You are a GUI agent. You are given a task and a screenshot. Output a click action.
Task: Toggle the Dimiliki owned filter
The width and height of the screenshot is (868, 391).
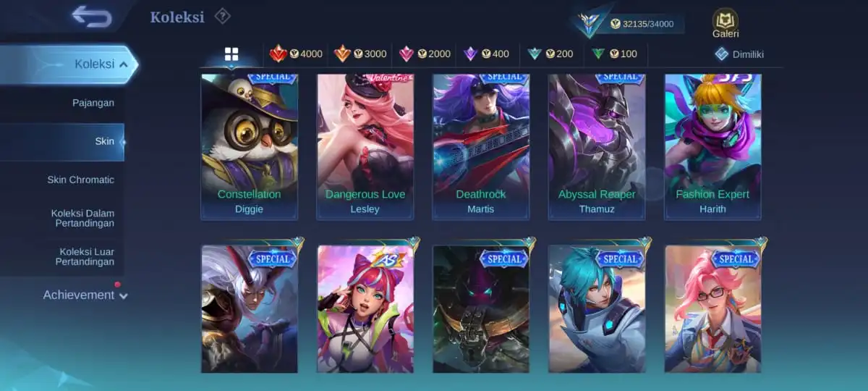pos(739,54)
